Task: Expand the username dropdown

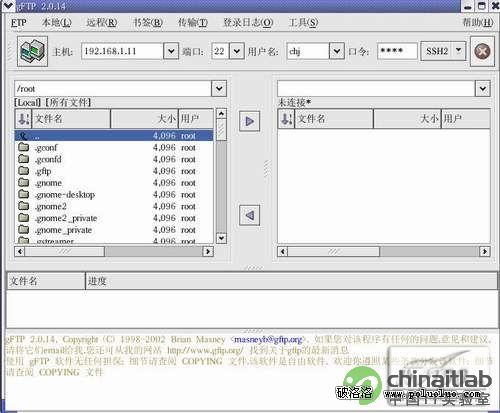Action: pos(337,51)
